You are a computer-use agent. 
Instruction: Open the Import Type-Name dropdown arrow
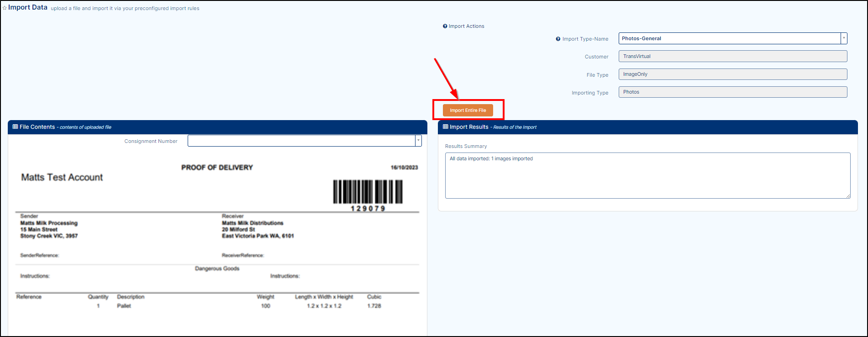[x=844, y=38]
